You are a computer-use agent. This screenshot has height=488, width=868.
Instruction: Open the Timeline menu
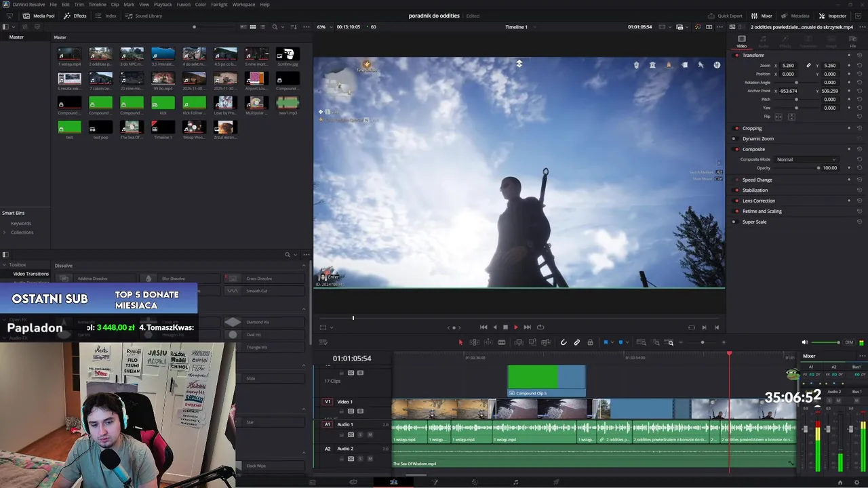click(98, 4)
